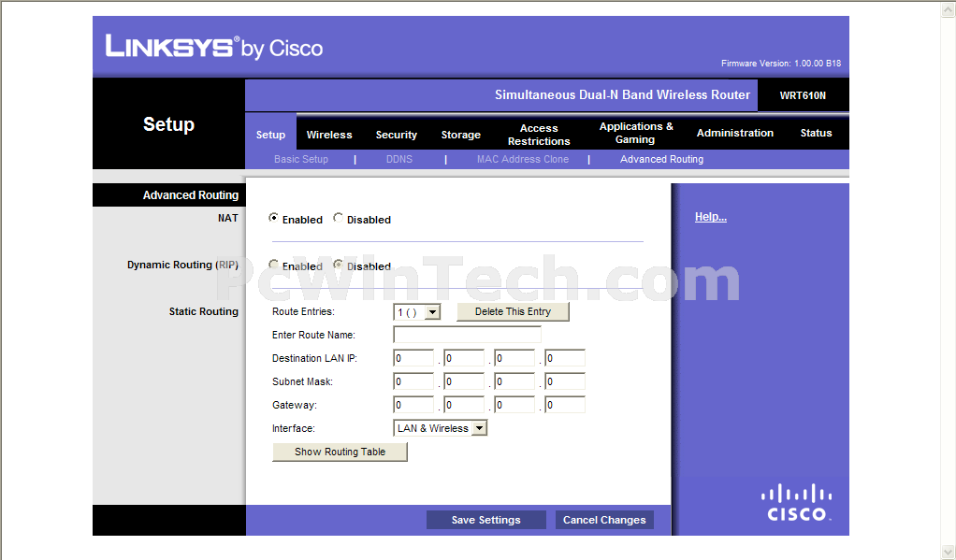Click the page scrollbar up arrow
Screen dimensions: 956x560
click(x=949, y=9)
